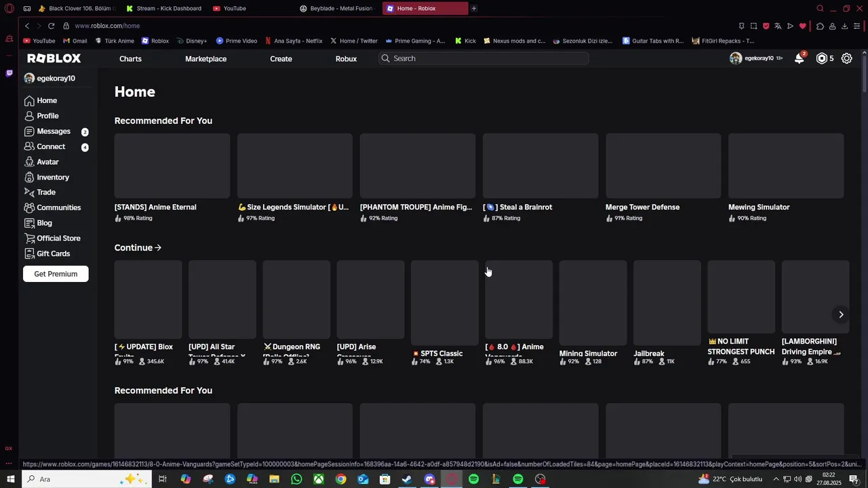Open browser extensions cube icon
The image size is (868, 488).
pyautogui.click(x=820, y=26)
